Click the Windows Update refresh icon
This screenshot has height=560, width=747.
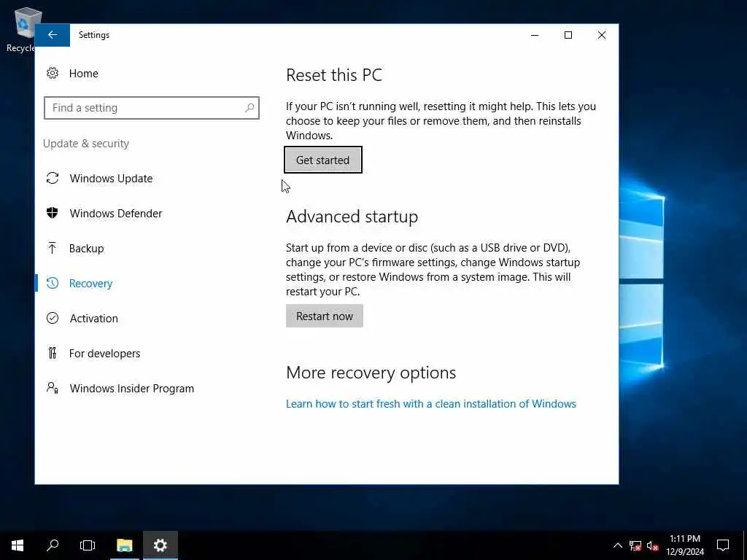tap(53, 178)
